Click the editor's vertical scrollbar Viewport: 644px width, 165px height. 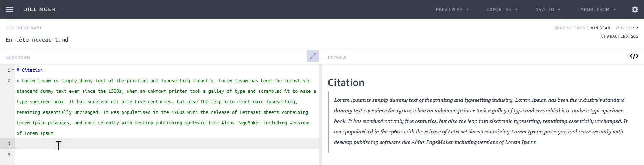(320, 113)
